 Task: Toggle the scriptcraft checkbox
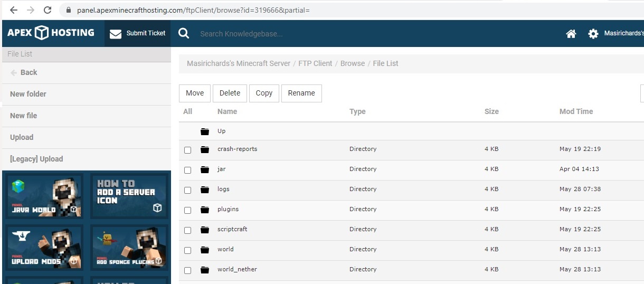(x=187, y=230)
